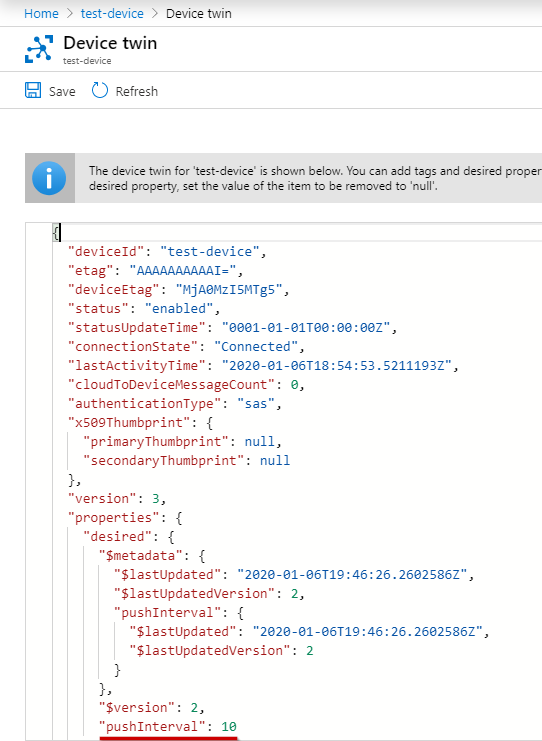Click the "$version" value 2
This screenshot has height=741, width=542.
pyautogui.click(x=194, y=707)
